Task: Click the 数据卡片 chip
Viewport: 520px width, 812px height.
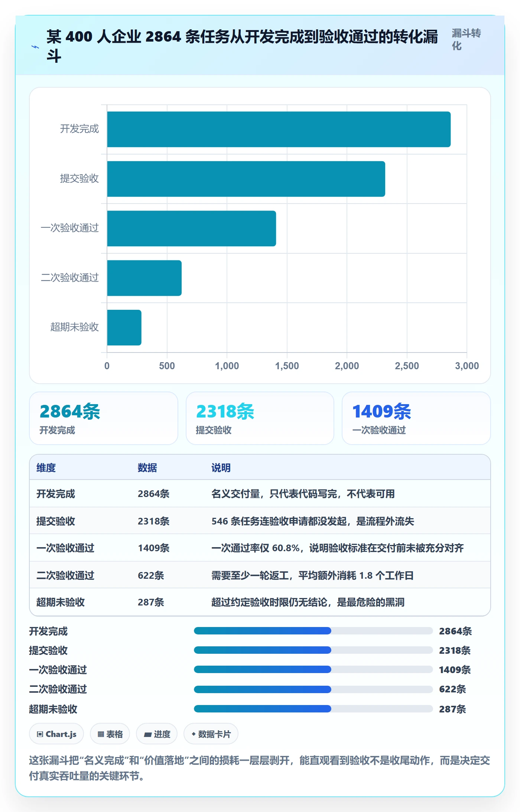Action: coord(211,734)
